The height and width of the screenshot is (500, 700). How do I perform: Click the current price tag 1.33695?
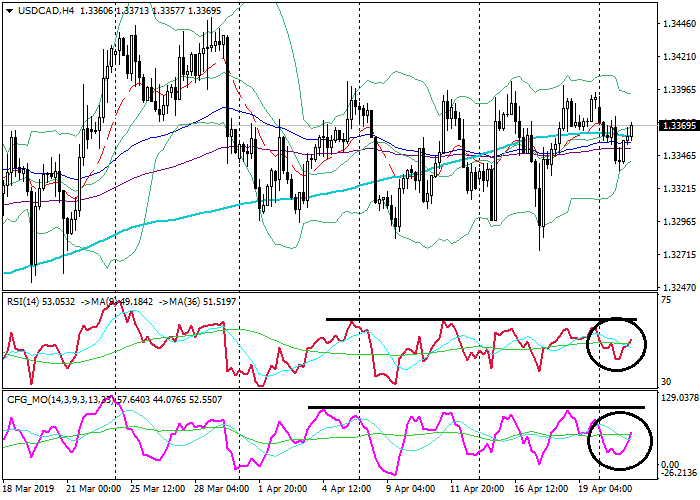click(x=667, y=125)
